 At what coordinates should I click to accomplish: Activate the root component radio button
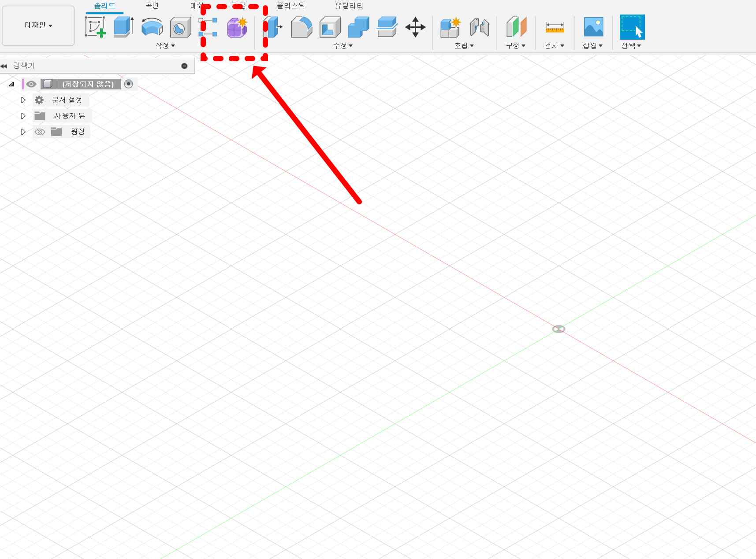(128, 84)
